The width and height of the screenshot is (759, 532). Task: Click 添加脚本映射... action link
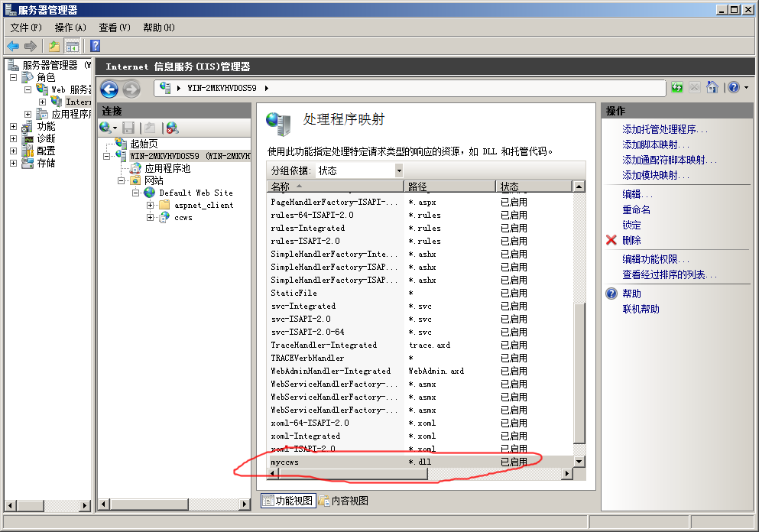point(656,144)
